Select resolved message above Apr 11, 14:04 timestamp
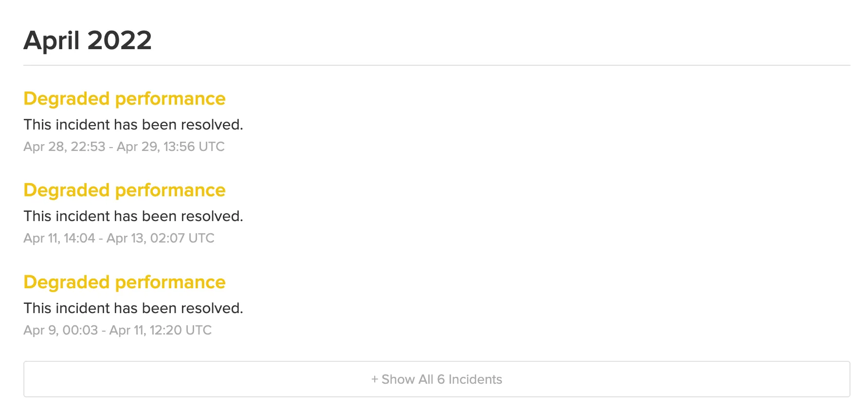Viewport: 868px width, 410px height. (x=133, y=216)
